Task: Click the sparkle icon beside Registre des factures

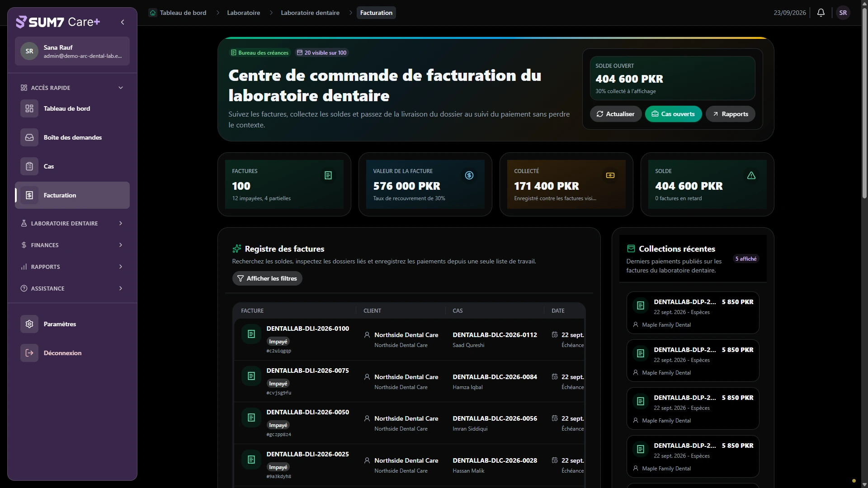Action: point(237,249)
